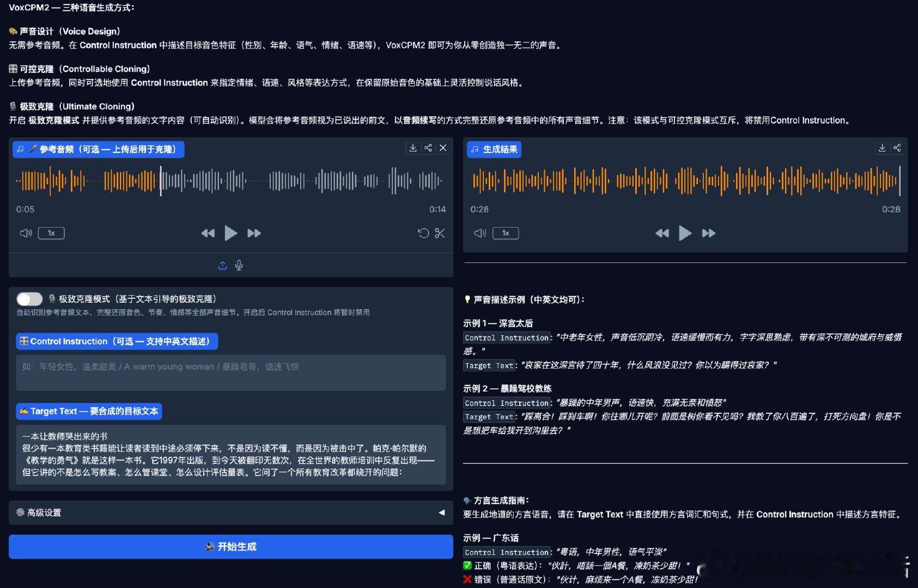Share the generated result audio
The height and width of the screenshot is (588, 918).
[x=897, y=148]
